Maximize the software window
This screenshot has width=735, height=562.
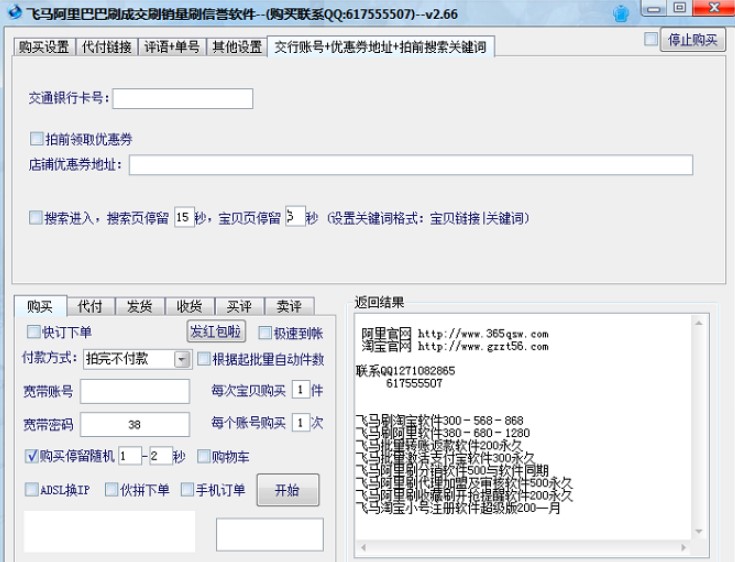click(680, 9)
